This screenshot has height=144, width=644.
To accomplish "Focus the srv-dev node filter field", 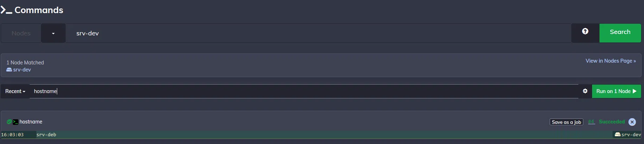I will 318,33.
